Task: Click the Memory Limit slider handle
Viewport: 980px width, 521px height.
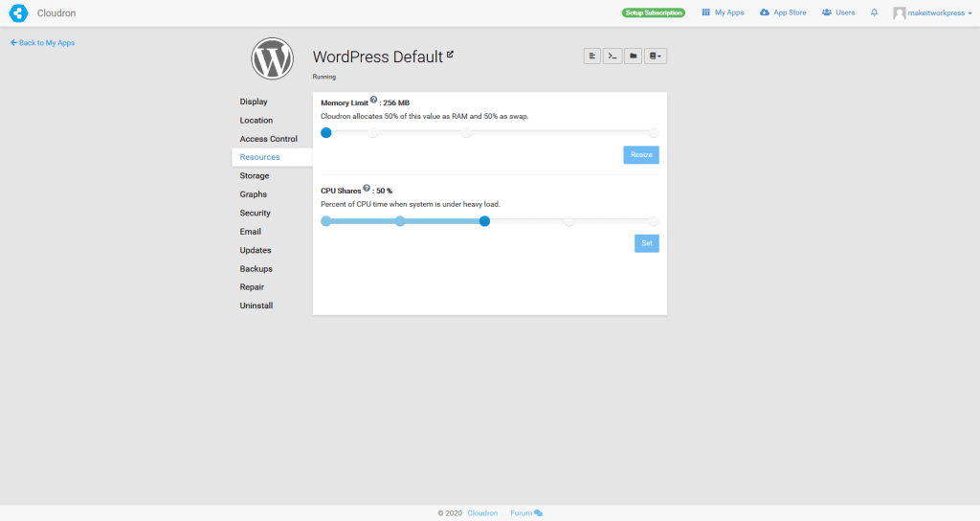Action: pyautogui.click(x=326, y=132)
